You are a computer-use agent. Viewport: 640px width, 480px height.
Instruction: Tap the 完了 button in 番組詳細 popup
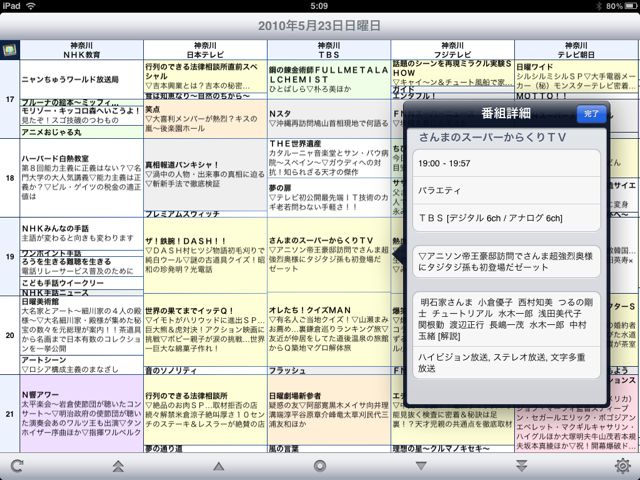click(591, 113)
